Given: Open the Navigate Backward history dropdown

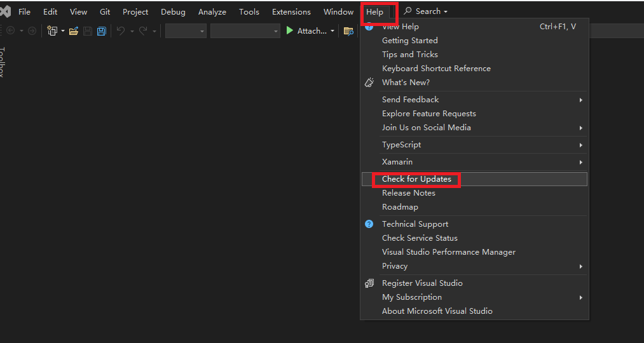Looking at the screenshot, I should pos(22,31).
